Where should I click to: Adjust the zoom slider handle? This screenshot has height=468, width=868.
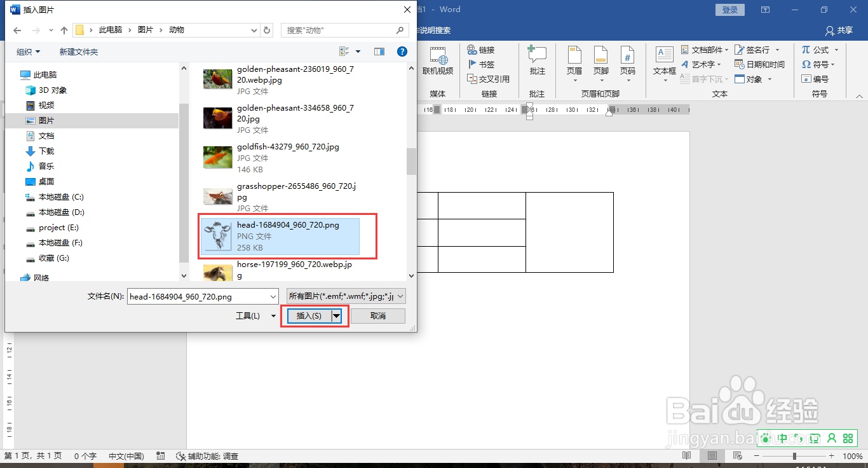click(x=794, y=456)
